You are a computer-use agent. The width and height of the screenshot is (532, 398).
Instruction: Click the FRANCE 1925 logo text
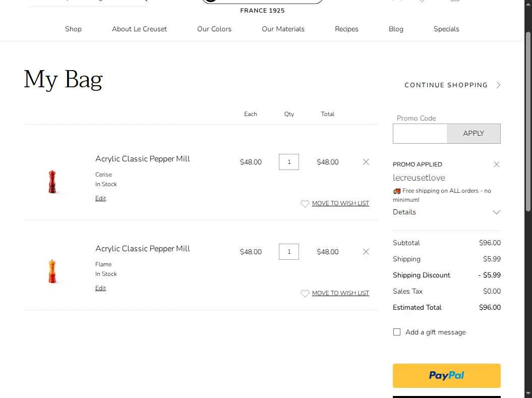[x=262, y=11]
